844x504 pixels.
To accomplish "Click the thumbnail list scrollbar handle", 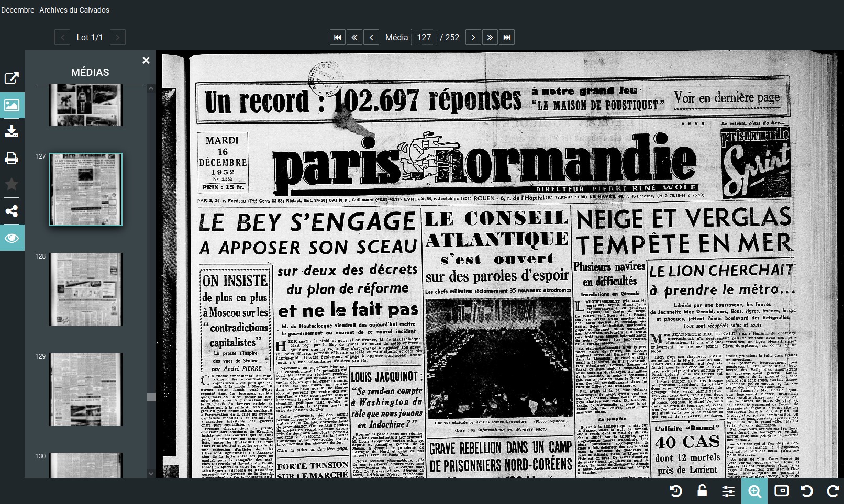I will point(151,397).
